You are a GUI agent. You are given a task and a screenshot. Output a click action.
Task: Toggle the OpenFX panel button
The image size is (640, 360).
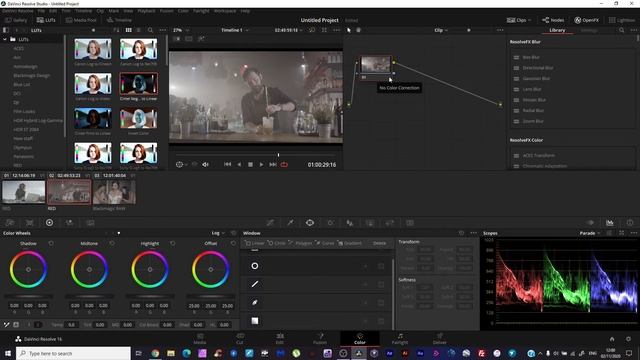(x=587, y=20)
